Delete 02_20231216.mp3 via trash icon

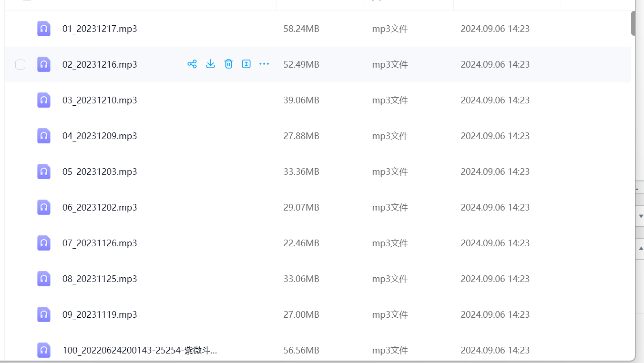tap(229, 64)
